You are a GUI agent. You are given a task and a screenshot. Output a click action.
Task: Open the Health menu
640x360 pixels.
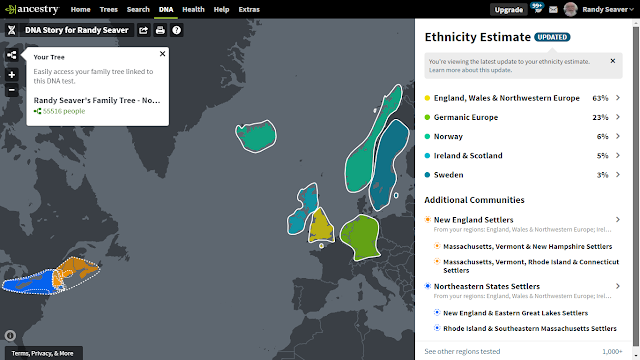tap(193, 9)
